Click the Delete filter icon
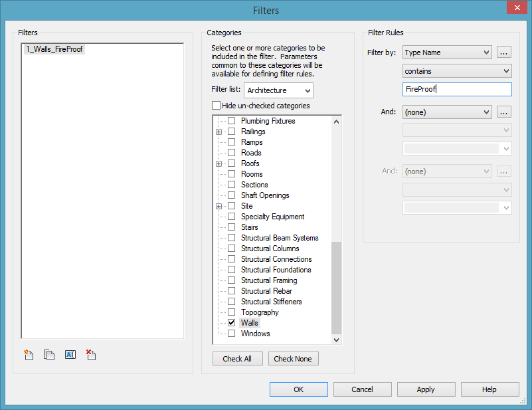This screenshot has width=532, height=410. click(x=91, y=355)
